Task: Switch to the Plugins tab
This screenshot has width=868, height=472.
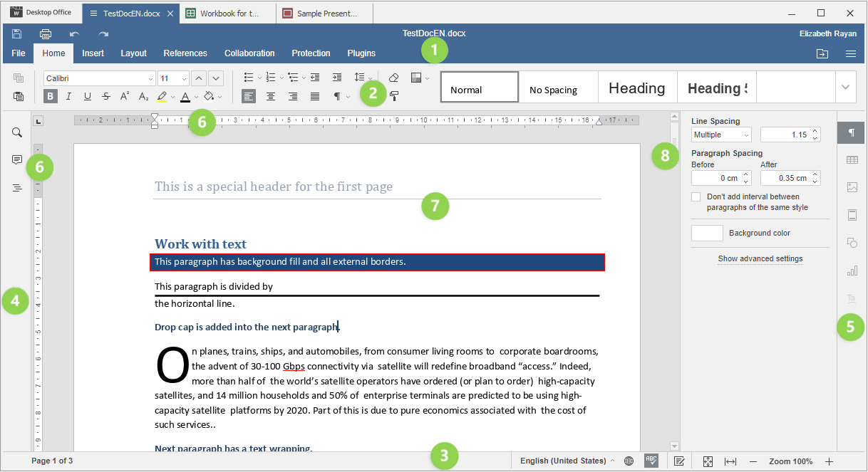Action: pos(361,53)
